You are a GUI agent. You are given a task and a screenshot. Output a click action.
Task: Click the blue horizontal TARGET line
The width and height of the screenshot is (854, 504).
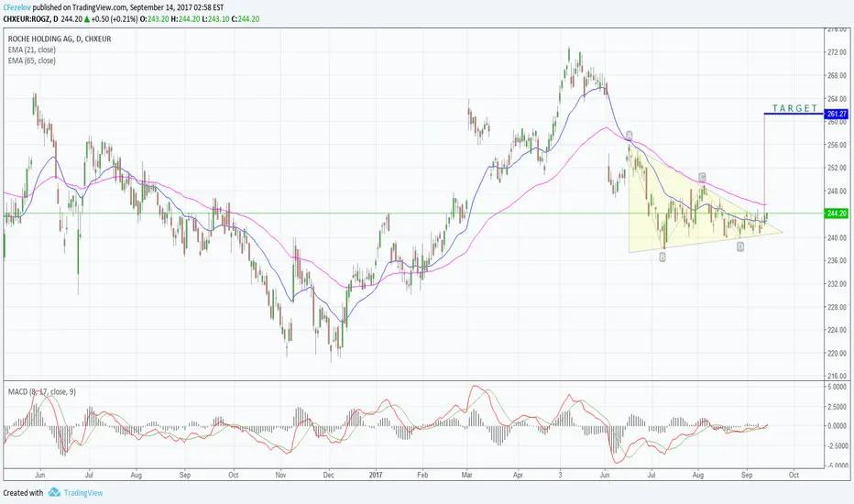(x=794, y=114)
